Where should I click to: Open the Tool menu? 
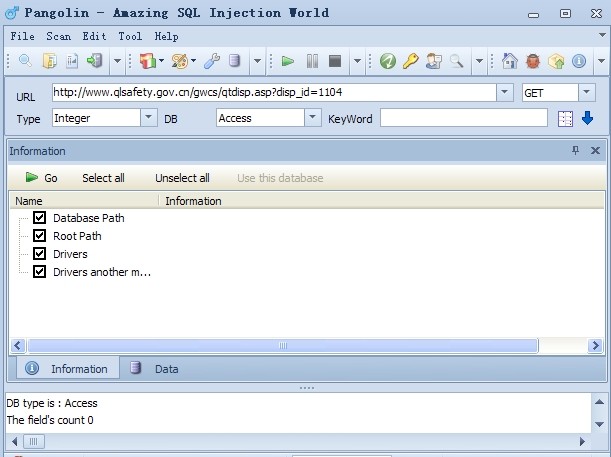tap(130, 36)
